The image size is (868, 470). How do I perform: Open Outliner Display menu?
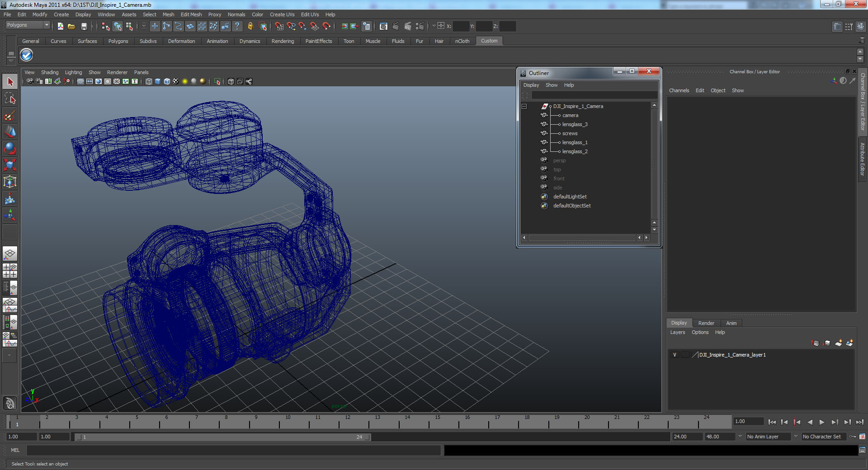point(531,85)
